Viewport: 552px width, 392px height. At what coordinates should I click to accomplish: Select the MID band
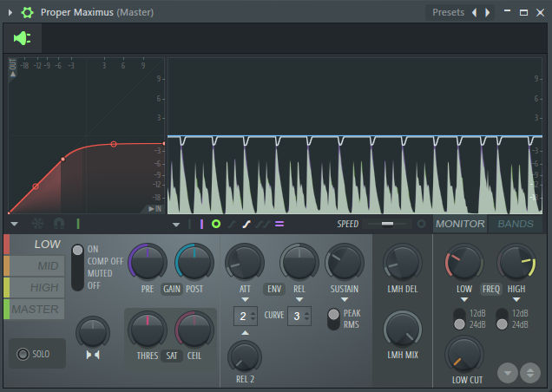[35, 265]
